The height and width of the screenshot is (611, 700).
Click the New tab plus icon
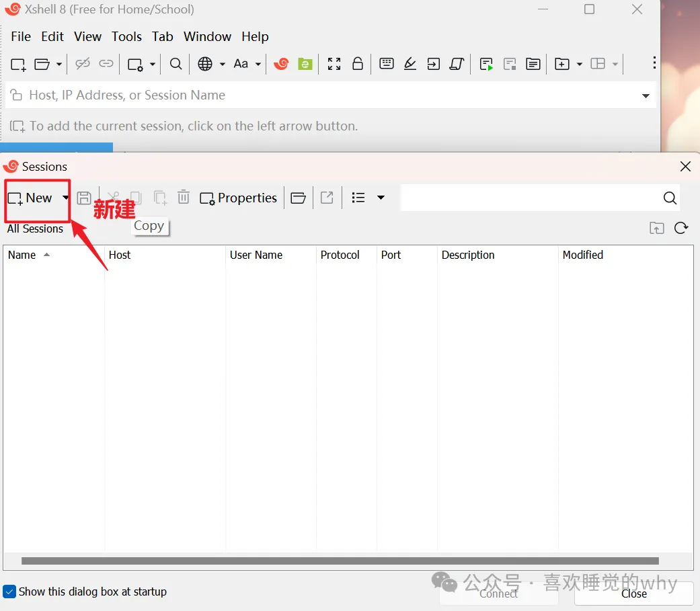click(x=562, y=65)
